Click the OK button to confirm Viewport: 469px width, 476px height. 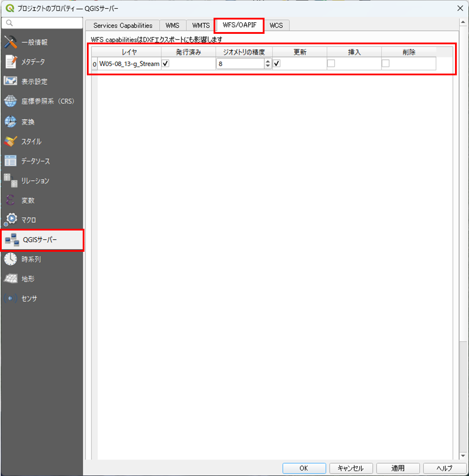[304, 468]
